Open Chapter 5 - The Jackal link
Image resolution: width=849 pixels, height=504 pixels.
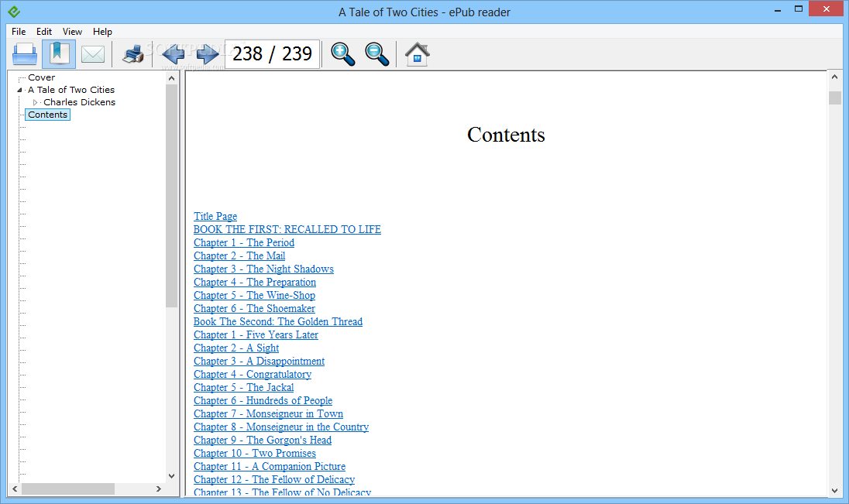pyautogui.click(x=244, y=388)
